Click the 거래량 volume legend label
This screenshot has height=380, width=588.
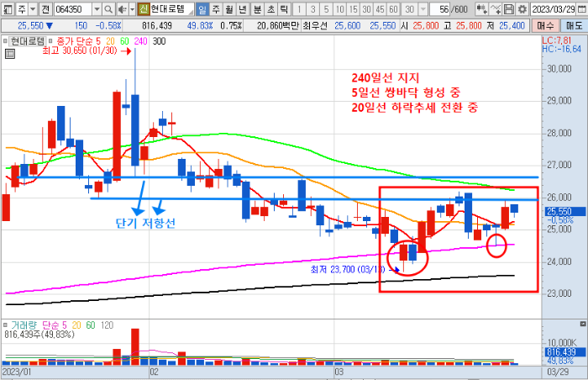(x=24, y=325)
